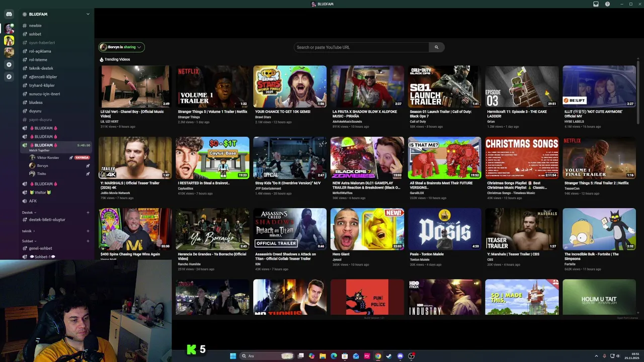644x362 pixels.
Task: Click the speaker icon of Visitor voice channel
Action: point(25,193)
